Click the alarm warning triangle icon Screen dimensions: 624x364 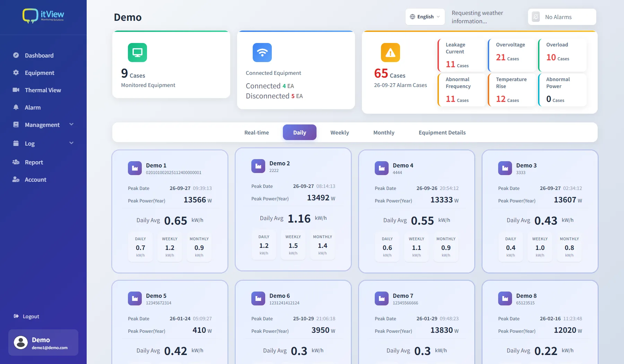390,52
